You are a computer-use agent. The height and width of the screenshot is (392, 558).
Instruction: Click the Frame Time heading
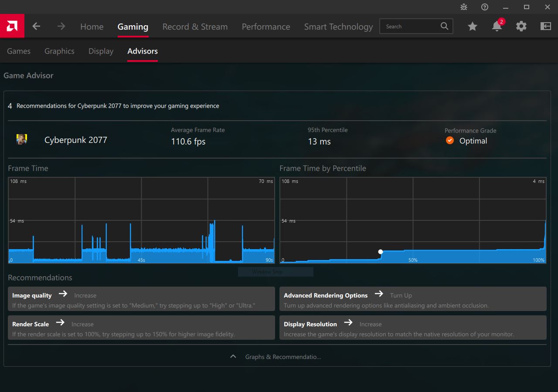pos(28,168)
